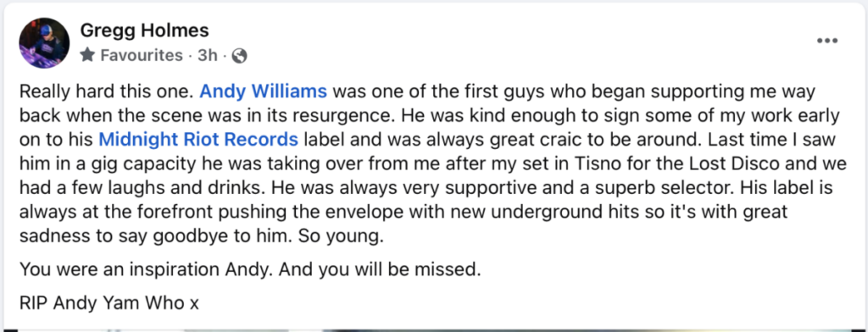Open the three-dot post options menu
The height and width of the screenshot is (332, 868).
pyautogui.click(x=827, y=41)
